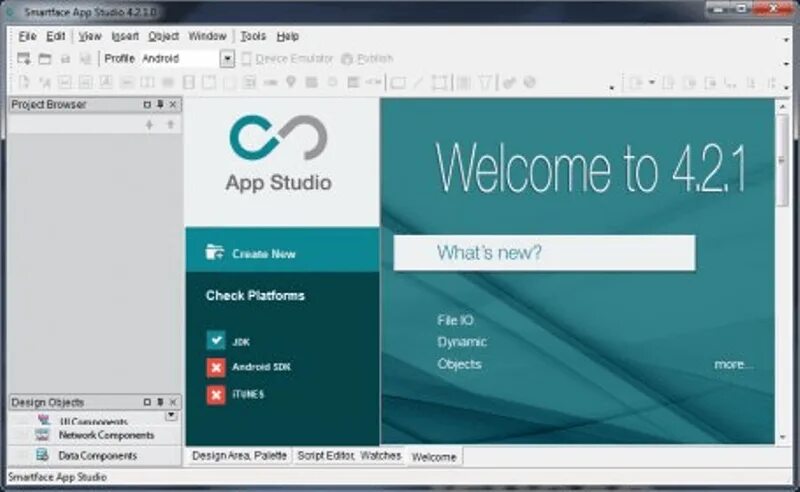Viewport: 800px width, 492px height.
Task: Click the folder icon next to Create New
Action: tap(214, 252)
